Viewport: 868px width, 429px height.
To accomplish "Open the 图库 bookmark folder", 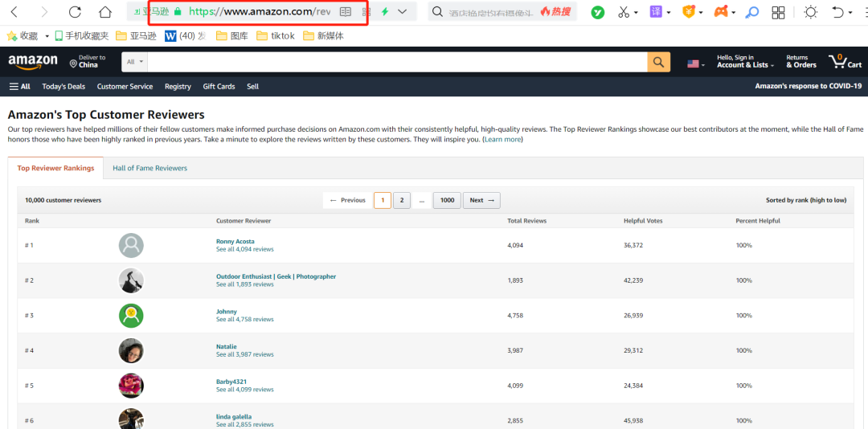I will (232, 36).
